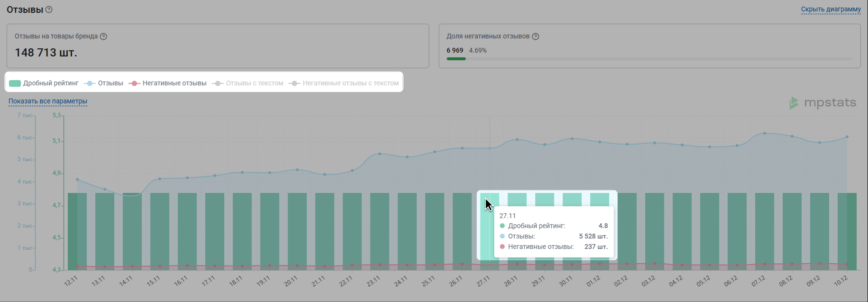
Task: Click help icon beside Доля негативных отзывов
Action: 535,36
